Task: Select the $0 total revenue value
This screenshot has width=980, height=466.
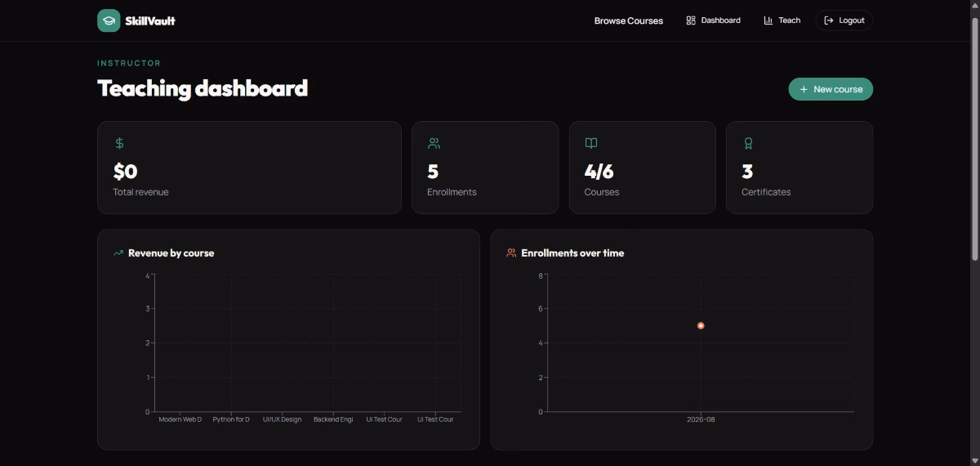Action: tap(125, 172)
